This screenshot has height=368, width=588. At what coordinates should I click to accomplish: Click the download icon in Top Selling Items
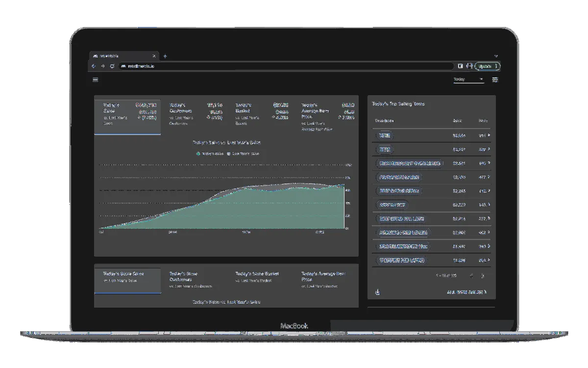click(377, 292)
